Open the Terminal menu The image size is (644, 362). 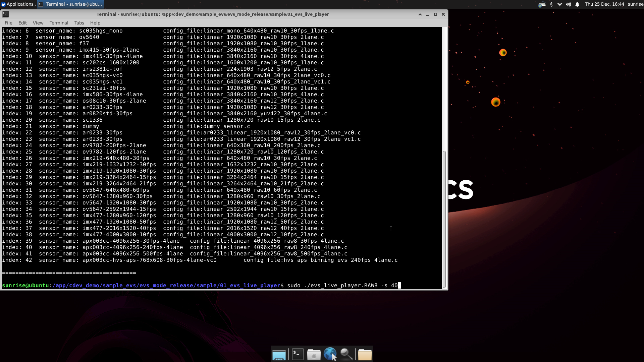click(x=59, y=23)
